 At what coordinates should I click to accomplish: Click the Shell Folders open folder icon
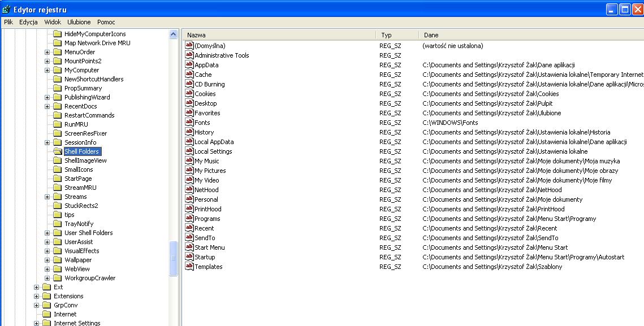pyautogui.click(x=58, y=151)
